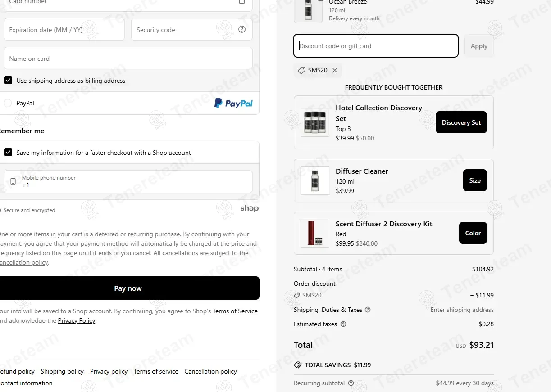Focus the Discount code or gift card field
The image size is (551, 392).
[376, 46]
